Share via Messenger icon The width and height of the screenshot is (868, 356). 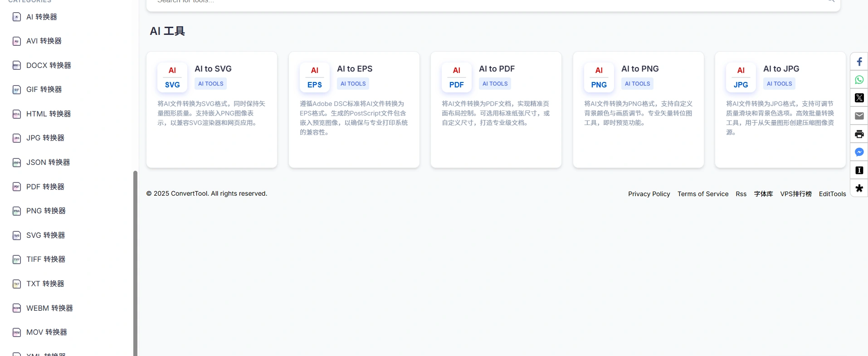click(859, 152)
